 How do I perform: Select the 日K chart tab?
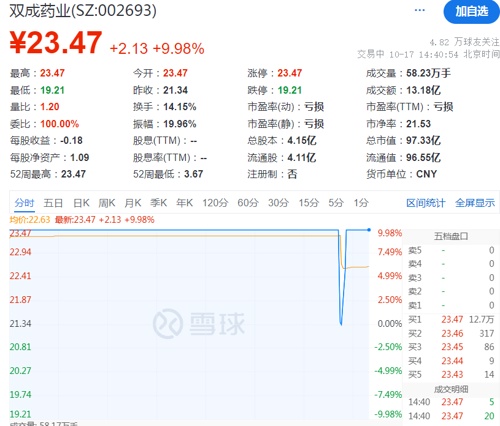coord(81,202)
